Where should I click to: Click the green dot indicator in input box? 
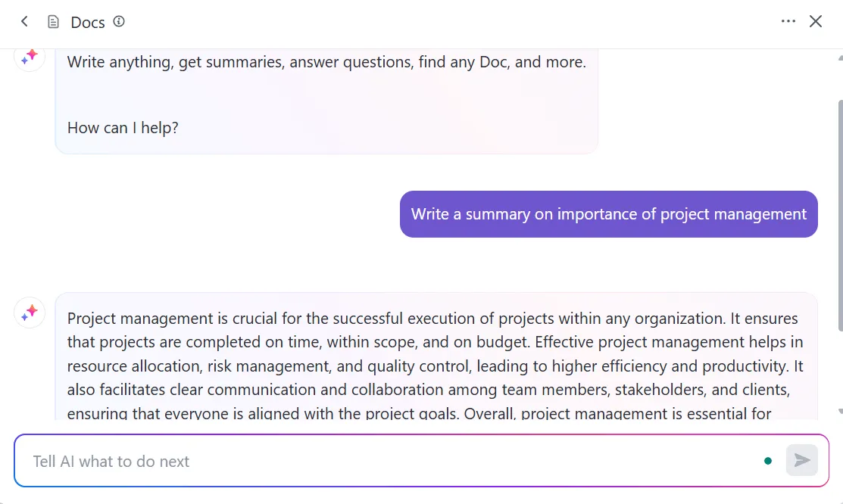point(768,460)
